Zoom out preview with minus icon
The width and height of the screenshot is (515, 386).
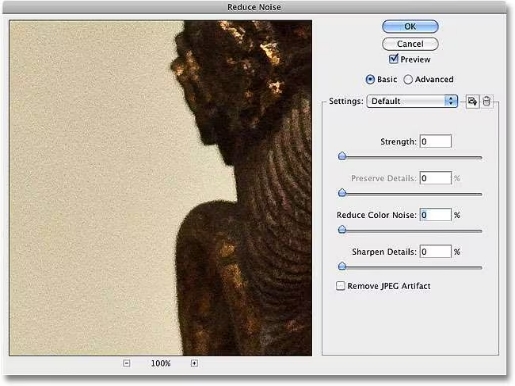pyautogui.click(x=126, y=363)
